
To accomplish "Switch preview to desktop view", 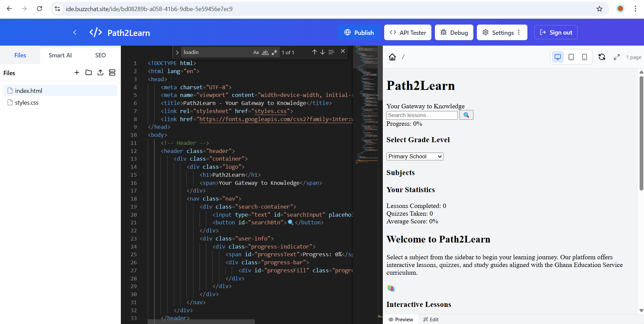I will tap(558, 57).
